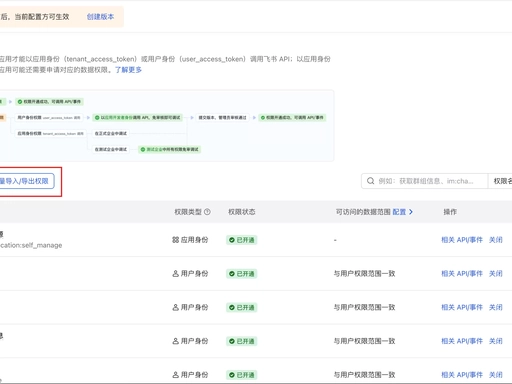Open the 权限名 filter dropdown beside search
Screen dimensions: 512x384
[501, 181]
